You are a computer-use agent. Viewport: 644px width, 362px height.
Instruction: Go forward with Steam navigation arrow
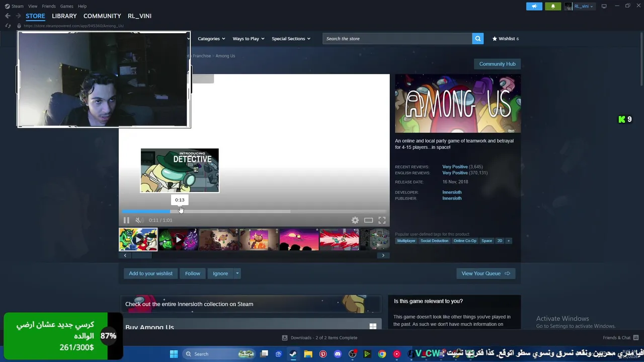click(18, 16)
